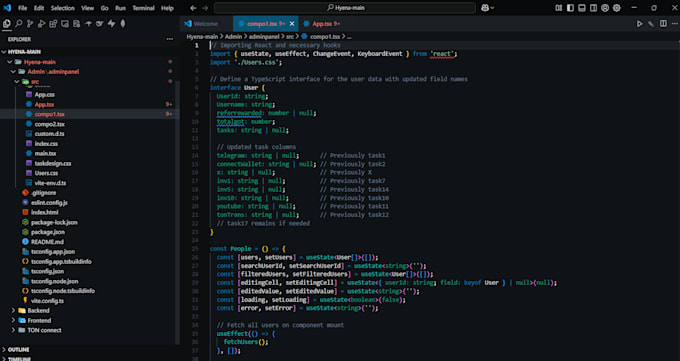
Task: Open the Extensions view icon
Action: click(x=53, y=24)
